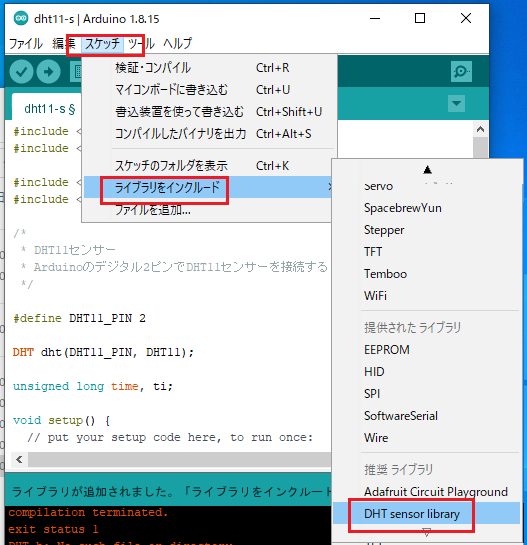Click the 'unsigned long time, ti;' line
The height and width of the screenshot is (545, 527).
coord(93,386)
